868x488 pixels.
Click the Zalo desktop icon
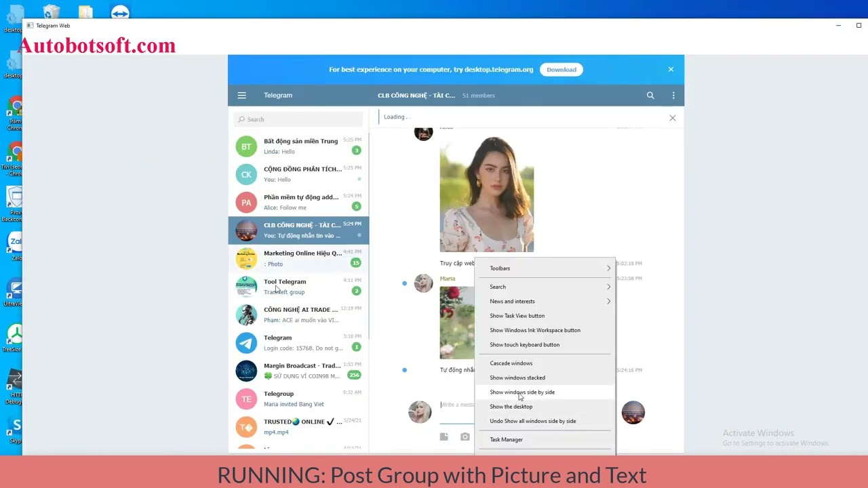point(15,245)
